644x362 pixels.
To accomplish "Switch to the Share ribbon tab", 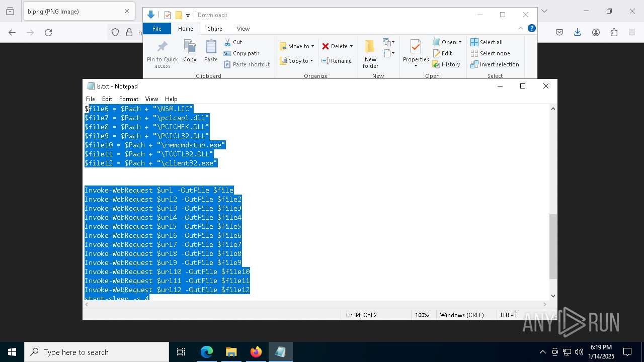I will pyautogui.click(x=215, y=29).
